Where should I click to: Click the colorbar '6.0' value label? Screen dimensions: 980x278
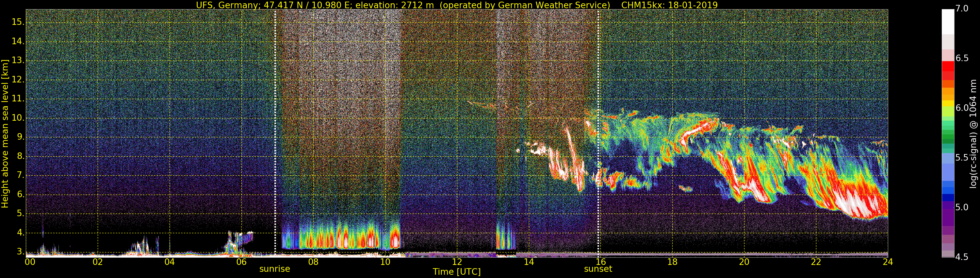[962, 108]
